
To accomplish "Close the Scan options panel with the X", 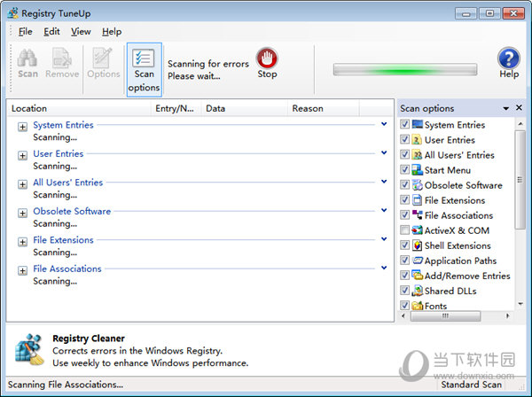I will pos(519,108).
